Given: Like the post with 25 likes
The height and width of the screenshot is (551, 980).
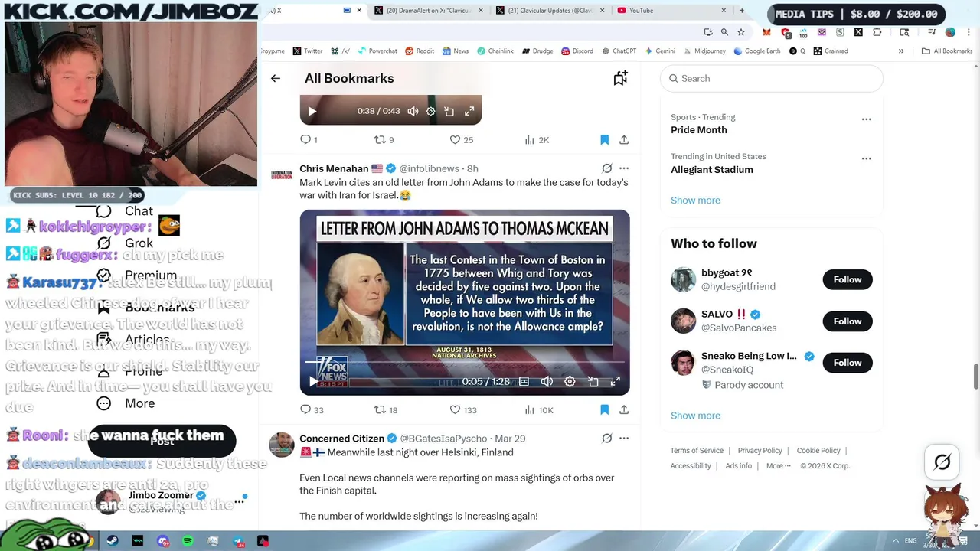Looking at the screenshot, I should [x=462, y=139].
